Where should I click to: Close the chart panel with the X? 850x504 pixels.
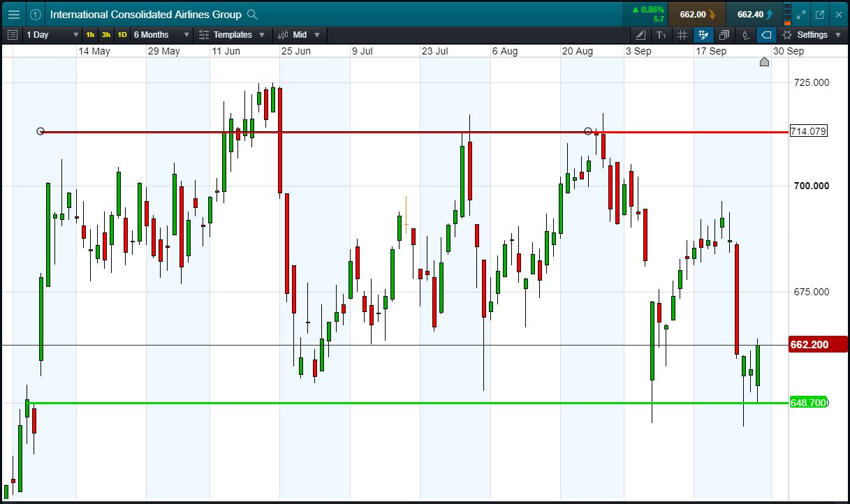coord(837,14)
